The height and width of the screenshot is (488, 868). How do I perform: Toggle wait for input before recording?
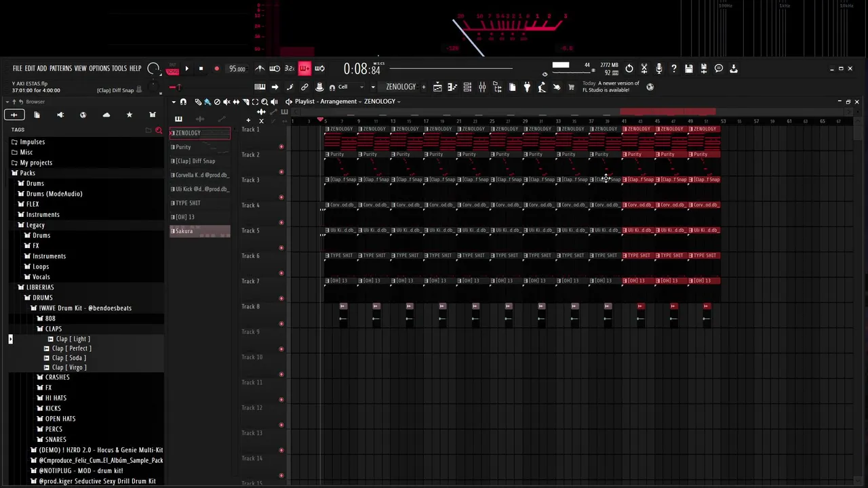(275, 68)
